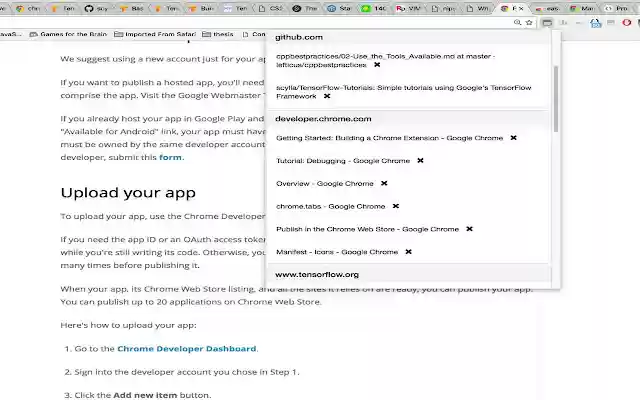Switch to the 'Bas' browser tab
The width and height of the screenshot is (640, 400).
[132, 8]
